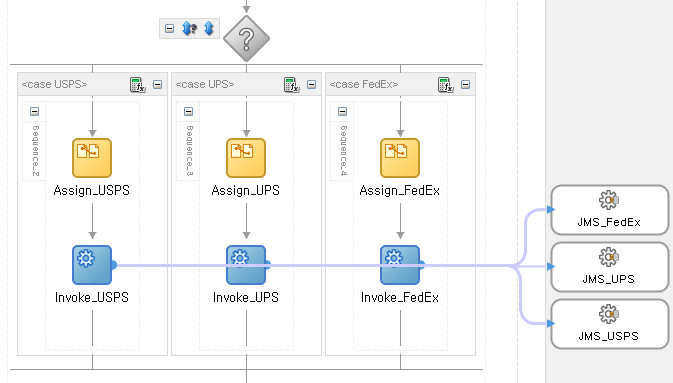Click the Assign_FedEx text label
The image size is (673, 383).
tap(400, 191)
